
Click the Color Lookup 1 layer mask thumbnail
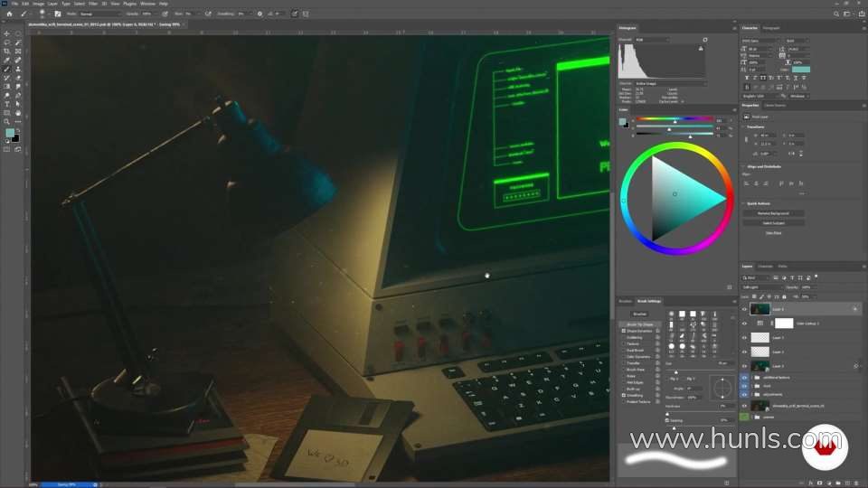point(783,324)
